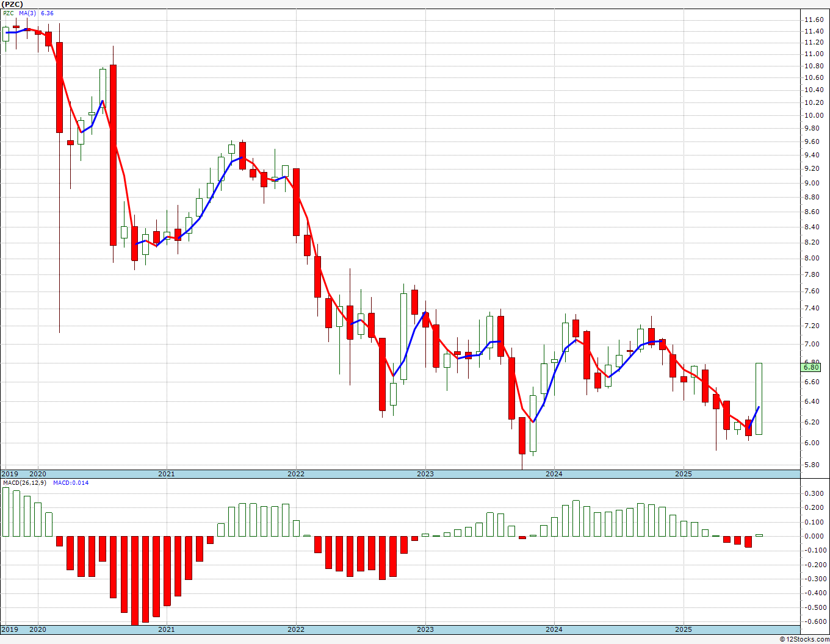830x644 pixels.
Task: Click the MACD:0.014 value readout
Action: (71, 483)
